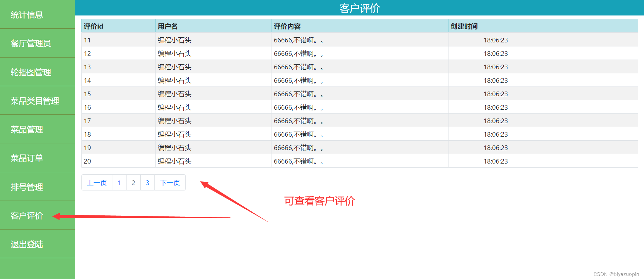Select review id 11 cell
The height and width of the screenshot is (280, 644).
tap(118, 40)
